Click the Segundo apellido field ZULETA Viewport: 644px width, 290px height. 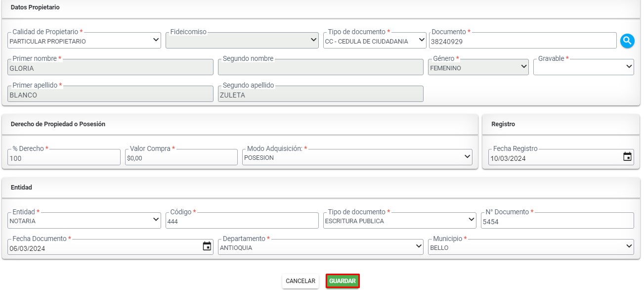[x=321, y=94]
